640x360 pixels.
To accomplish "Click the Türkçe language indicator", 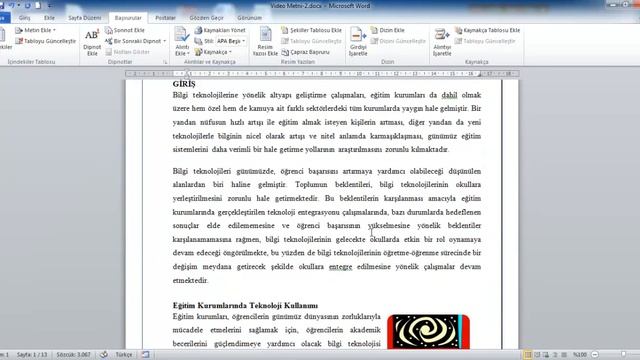I will tap(124, 355).
